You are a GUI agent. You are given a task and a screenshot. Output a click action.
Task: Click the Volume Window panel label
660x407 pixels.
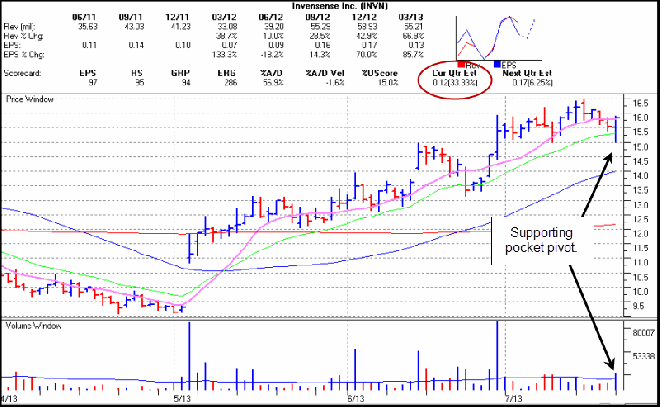pos(33,326)
